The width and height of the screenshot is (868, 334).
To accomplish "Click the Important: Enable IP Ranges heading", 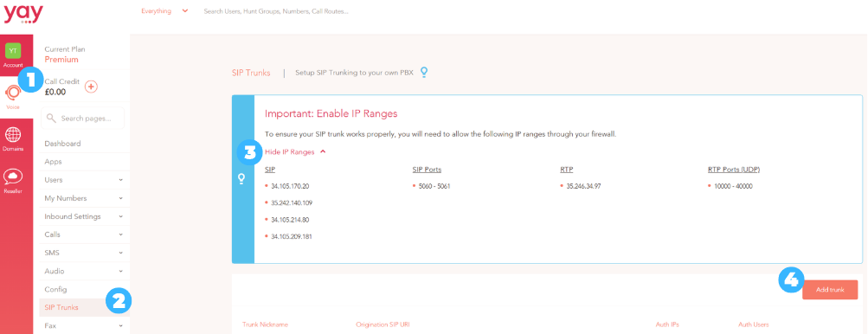I will pos(331,113).
